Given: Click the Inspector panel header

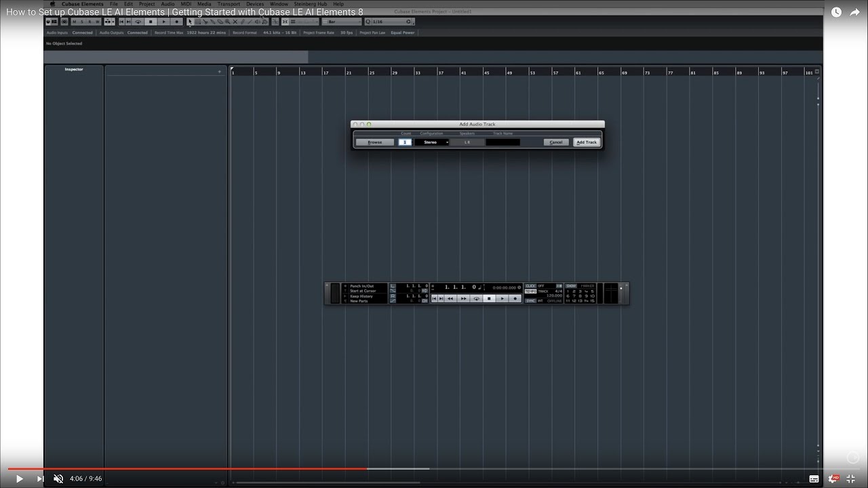Looking at the screenshot, I should click(x=74, y=69).
